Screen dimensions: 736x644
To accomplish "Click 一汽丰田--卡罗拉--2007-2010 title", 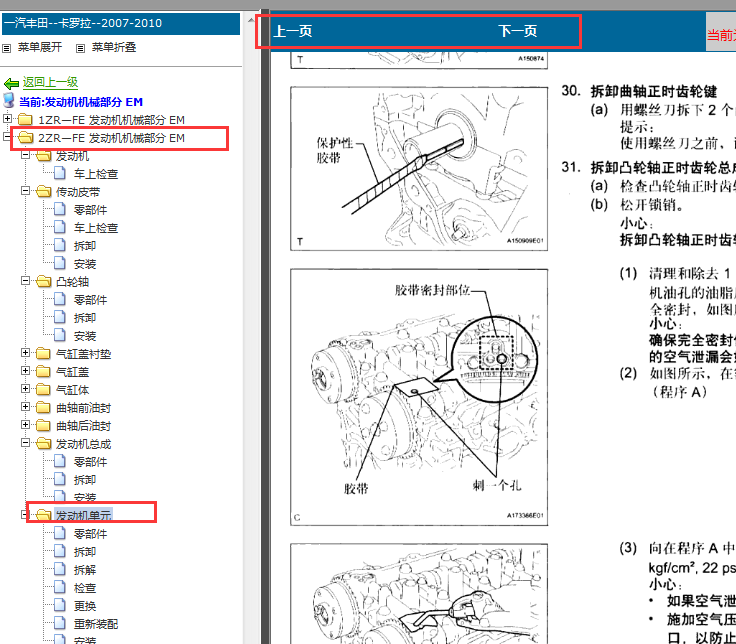I will point(83,23).
